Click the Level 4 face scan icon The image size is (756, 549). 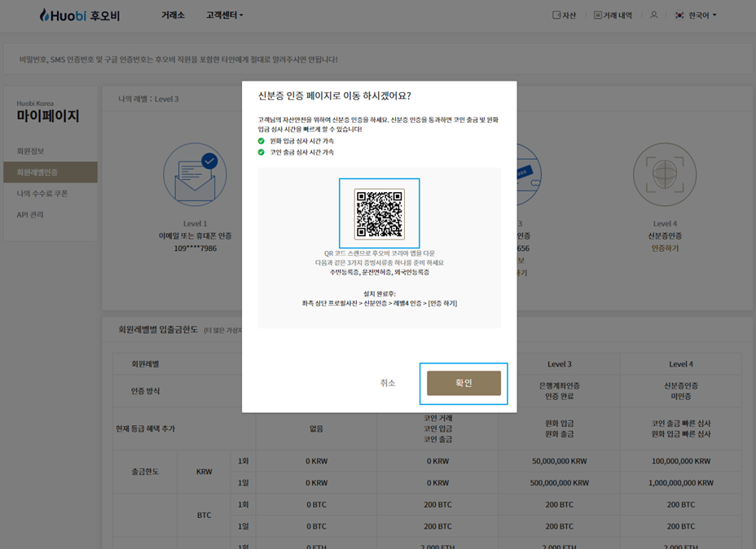pos(665,174)
